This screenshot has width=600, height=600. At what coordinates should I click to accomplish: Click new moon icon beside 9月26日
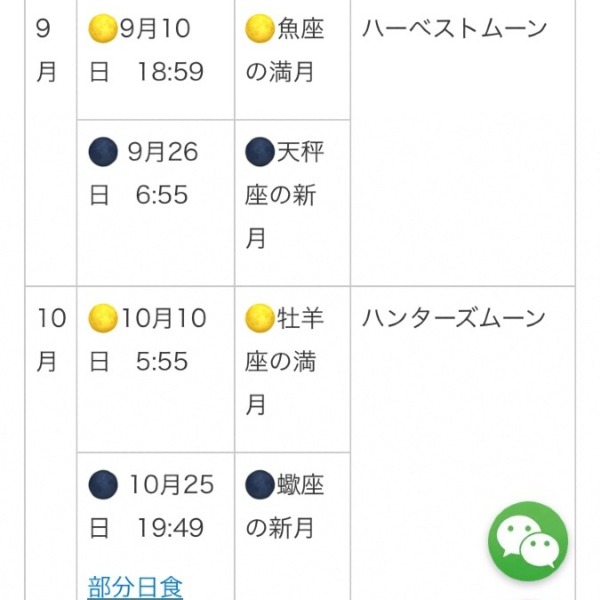tap(103, 152)
